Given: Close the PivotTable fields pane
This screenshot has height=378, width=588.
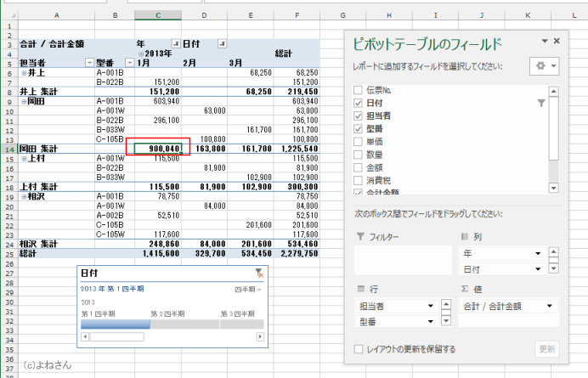Looking at the screenshot, I should pyautogui.click(x=557, y=41).
